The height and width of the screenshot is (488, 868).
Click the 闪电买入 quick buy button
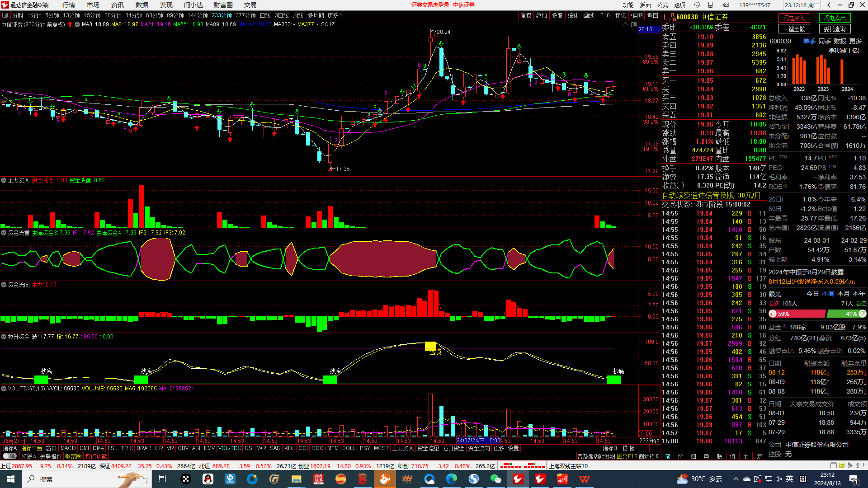794,18
